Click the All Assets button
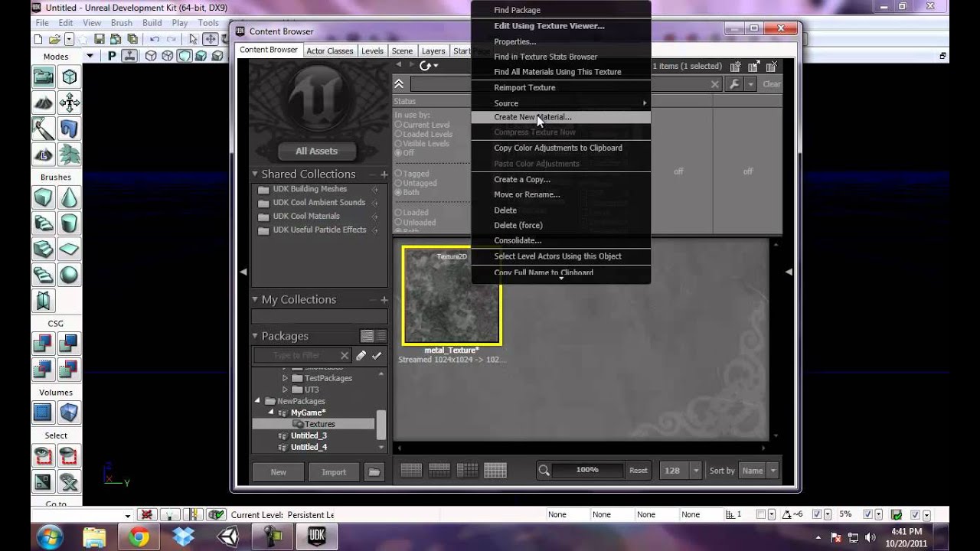Image resolution: width=980 pixels, height=551 pixels. coord(316,151)
